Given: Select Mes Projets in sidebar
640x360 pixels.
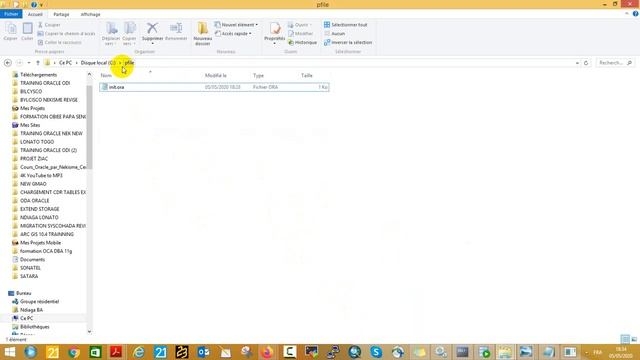Looking at the screenshot, I should (x=32, y=108).
